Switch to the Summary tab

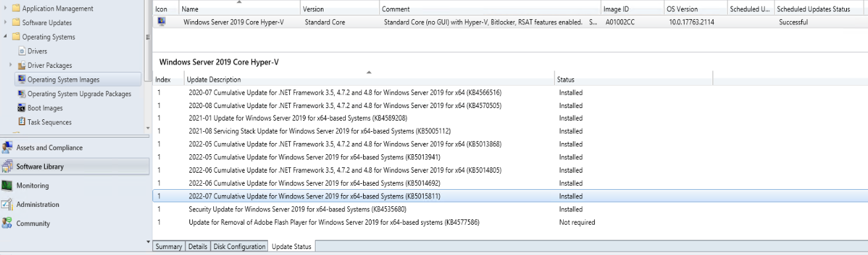(169, 246)
